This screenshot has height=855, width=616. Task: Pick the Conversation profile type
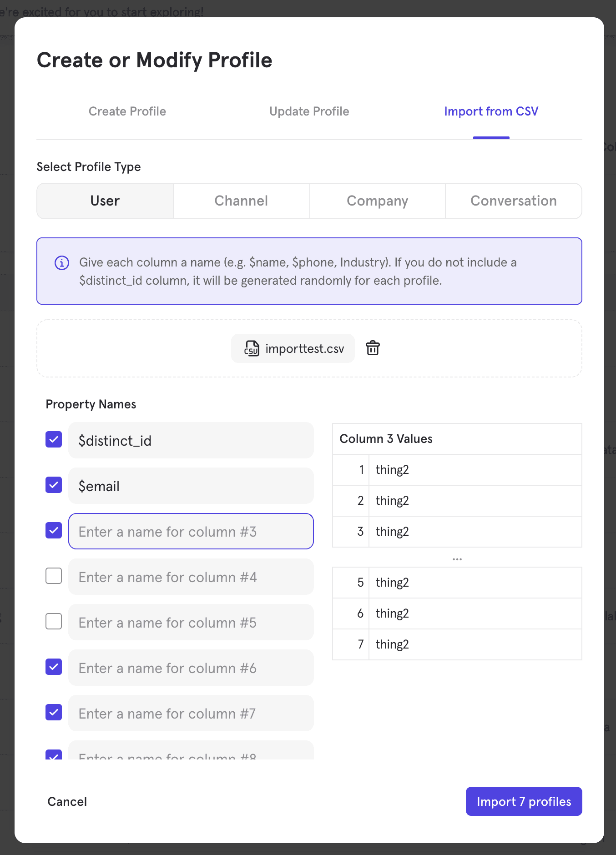tap(513, 201)
